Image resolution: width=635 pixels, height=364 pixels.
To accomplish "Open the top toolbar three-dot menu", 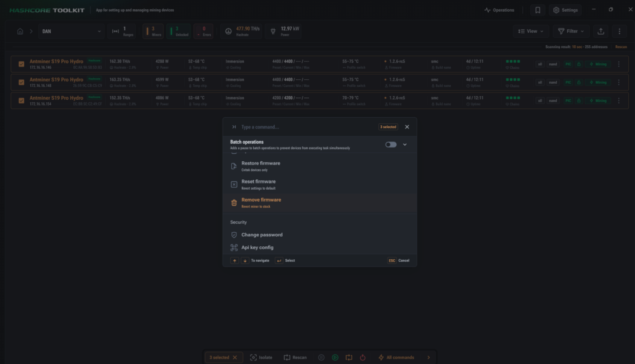I will 619,31.
